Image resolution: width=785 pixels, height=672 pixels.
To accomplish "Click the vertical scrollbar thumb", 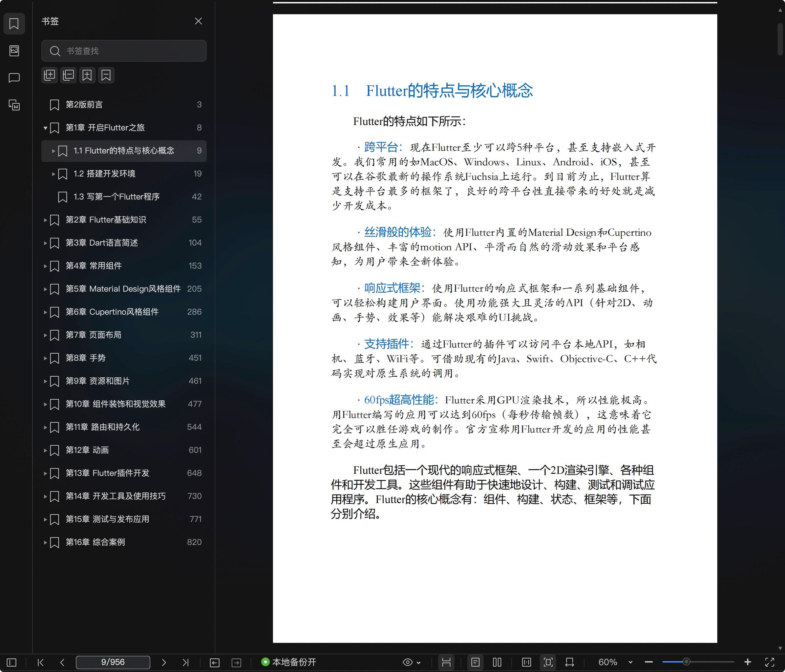I will [x=780, y=39].
